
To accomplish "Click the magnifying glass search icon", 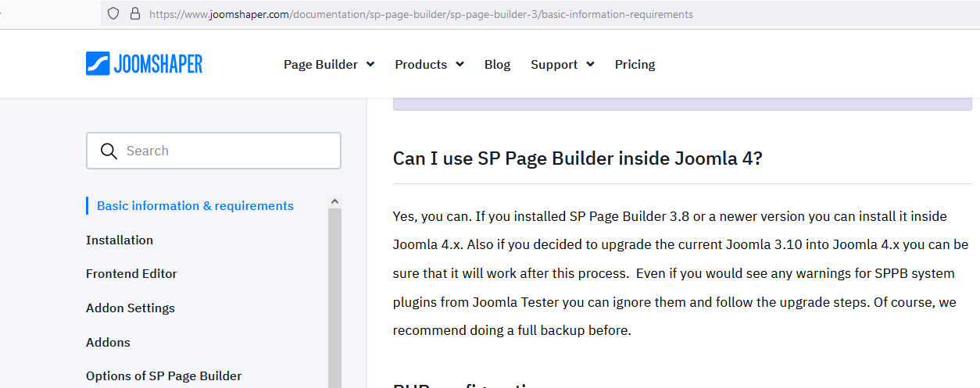I will (109, 151).
